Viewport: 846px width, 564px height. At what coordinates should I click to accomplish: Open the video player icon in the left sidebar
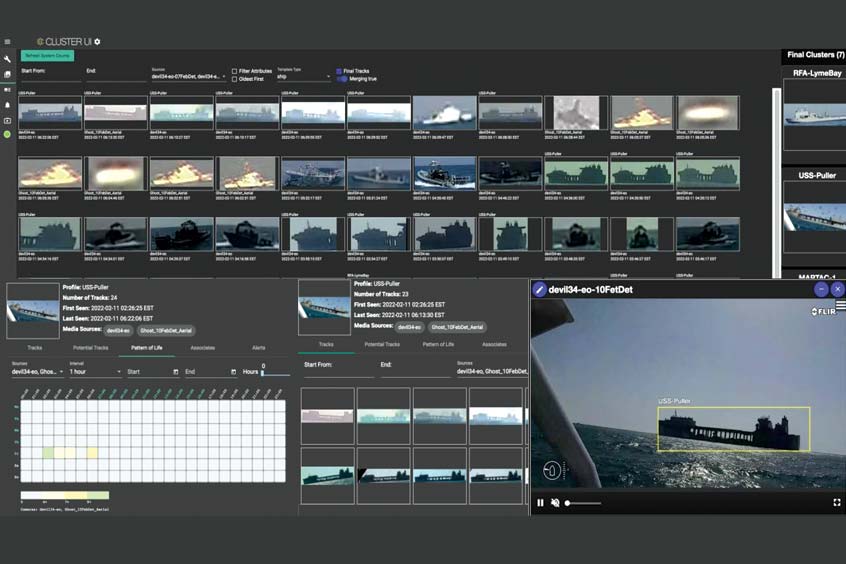pos(7,120)
